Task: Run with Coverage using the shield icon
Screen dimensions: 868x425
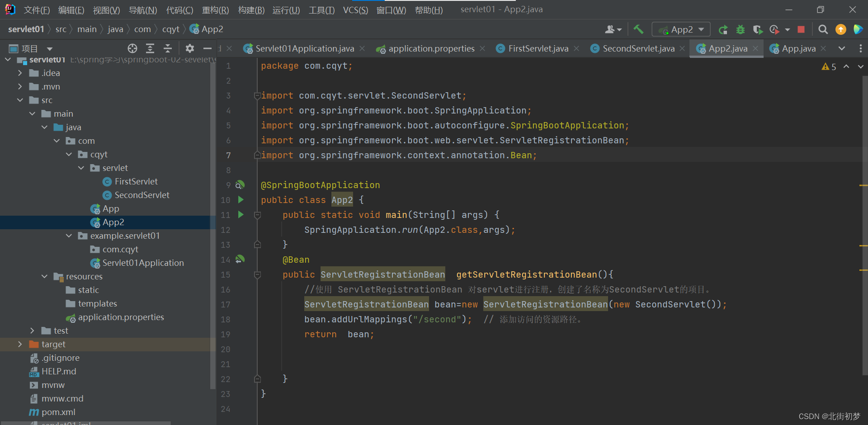Action: click(758, 29)
